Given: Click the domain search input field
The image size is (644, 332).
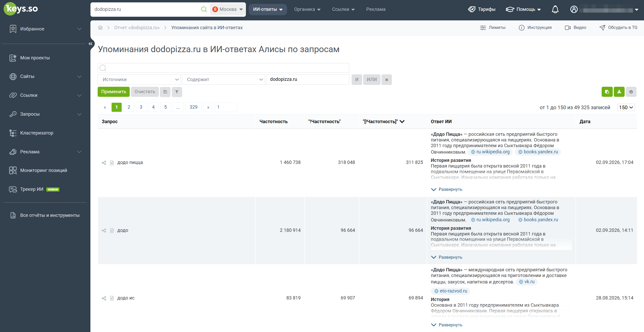Looking at the screenshot, I should tap(146, 9).
